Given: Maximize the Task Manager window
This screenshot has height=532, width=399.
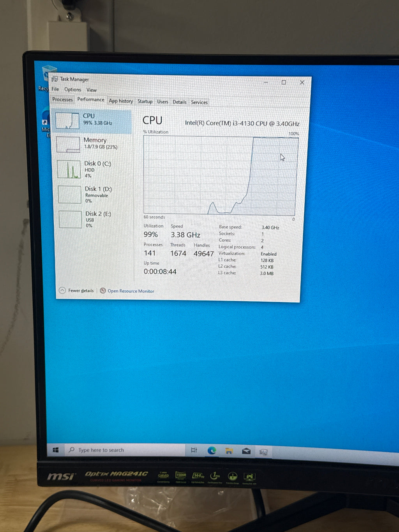Looking at the screenshot, I should [284, 82].
